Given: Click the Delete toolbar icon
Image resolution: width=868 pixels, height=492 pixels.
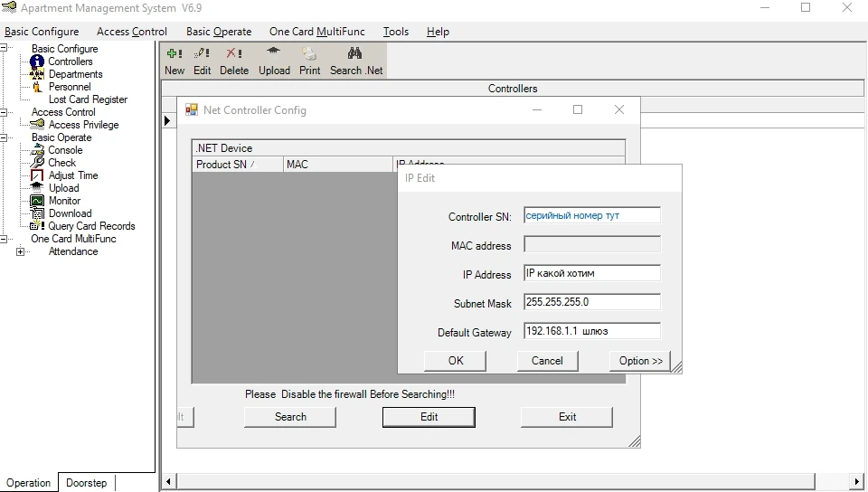Looking at the screenshot, I should tap(233, 53).
